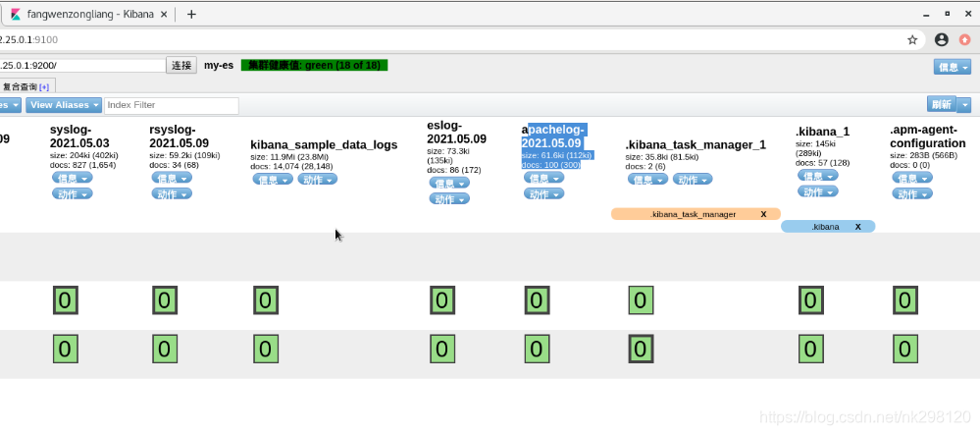Click the my-es cluster name
Screen dimensions: 980x435
[219, 65]
